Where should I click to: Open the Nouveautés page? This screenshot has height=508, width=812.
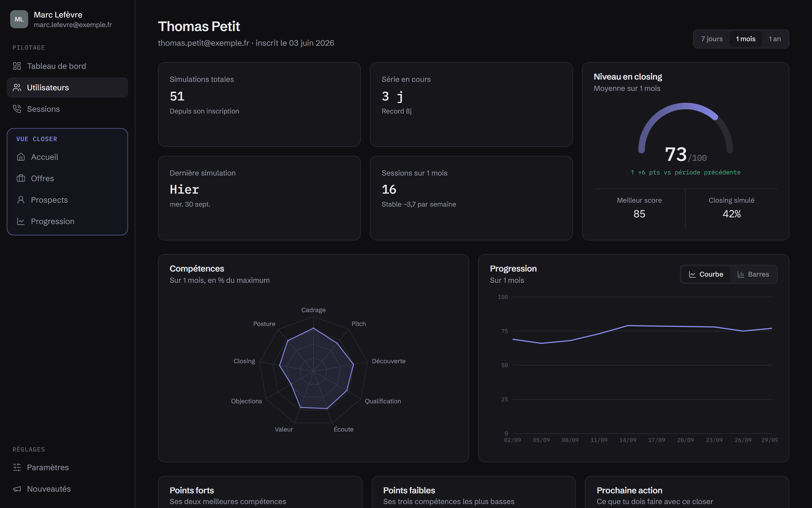67,489
